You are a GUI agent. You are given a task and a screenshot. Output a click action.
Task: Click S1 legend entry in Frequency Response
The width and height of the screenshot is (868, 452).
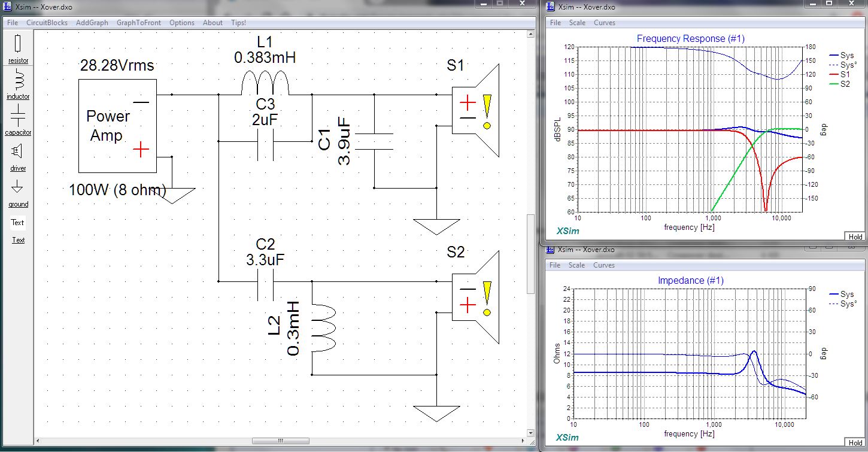click(x=839, y=74)
